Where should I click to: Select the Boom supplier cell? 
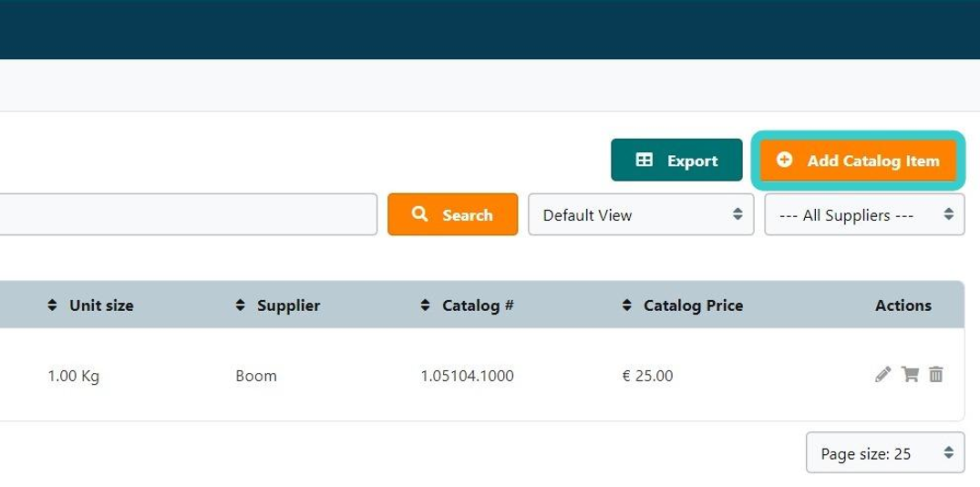[x=256, y=376]
